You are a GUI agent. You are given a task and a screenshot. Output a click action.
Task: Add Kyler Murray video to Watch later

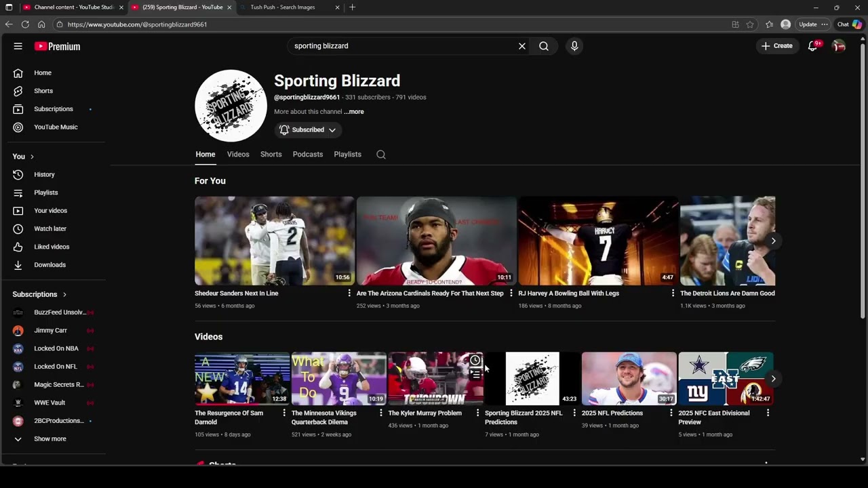[475, 361]
